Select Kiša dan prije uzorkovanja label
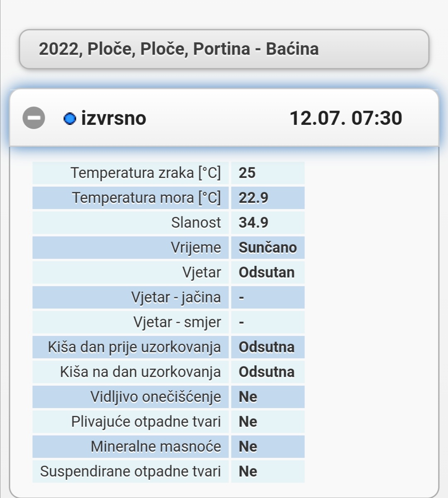 (134, 347)
